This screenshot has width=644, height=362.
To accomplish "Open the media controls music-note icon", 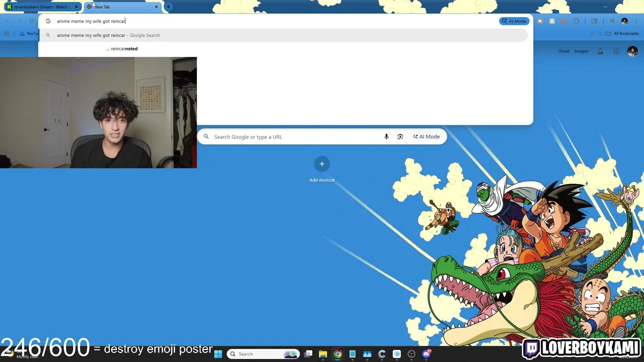I will coord(612,21).
